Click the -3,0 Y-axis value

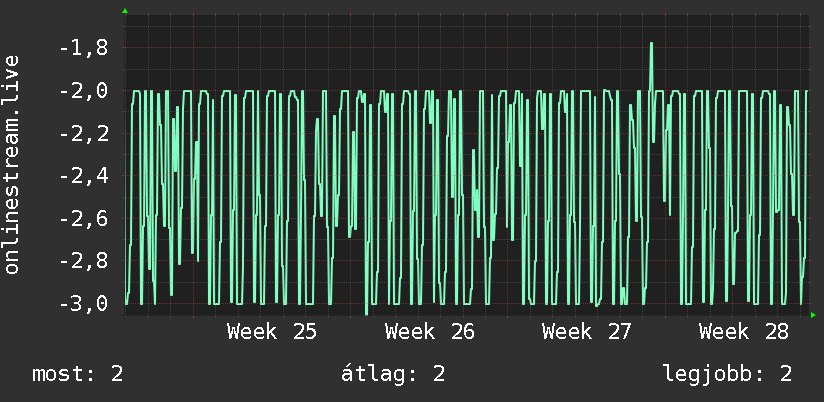coord(84,304)
